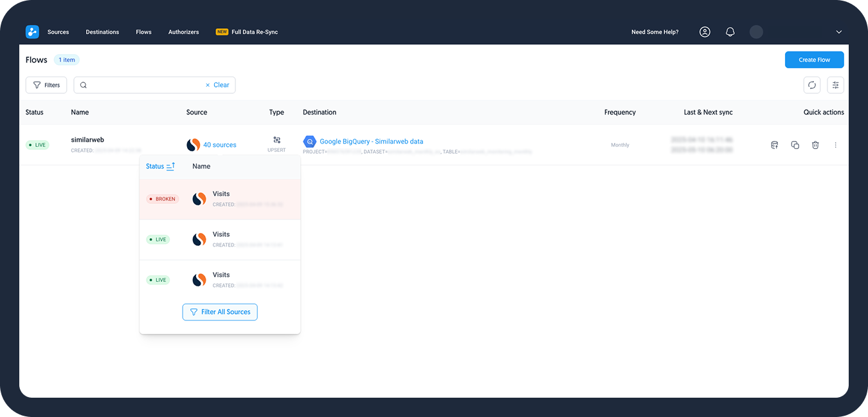Click the Create Flow button
This screenshot has width=868, height=417.
814,60
